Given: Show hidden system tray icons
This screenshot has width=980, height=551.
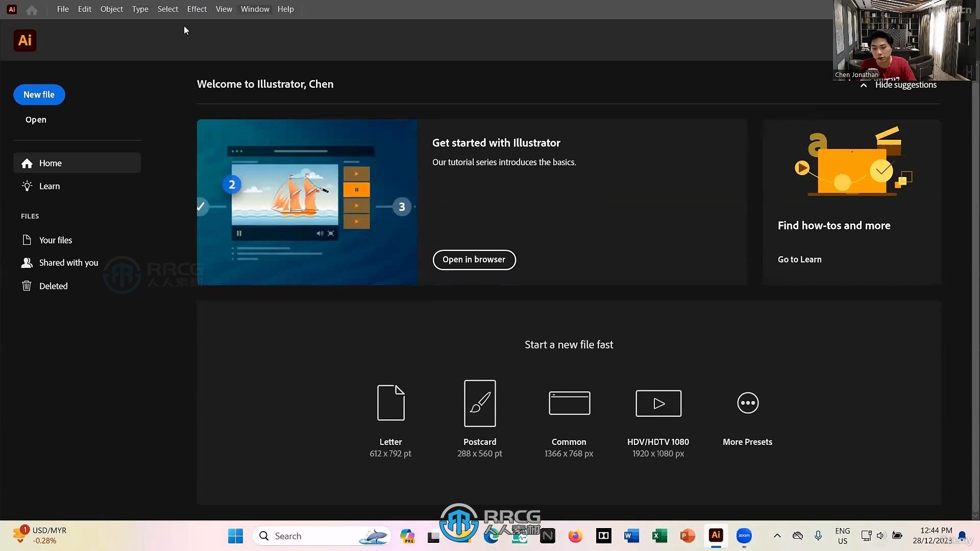Looking at the screenshot, I should tap(777, 536).
